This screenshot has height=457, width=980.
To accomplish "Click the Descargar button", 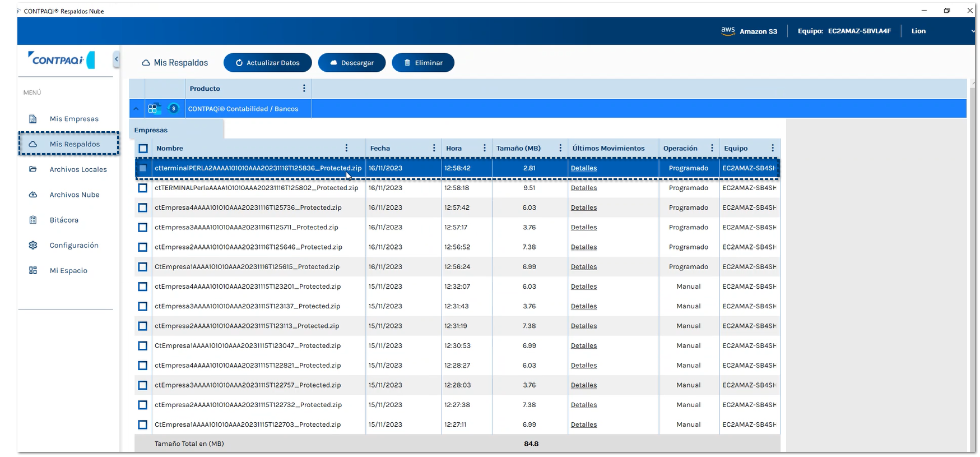I will pos(351,63).
